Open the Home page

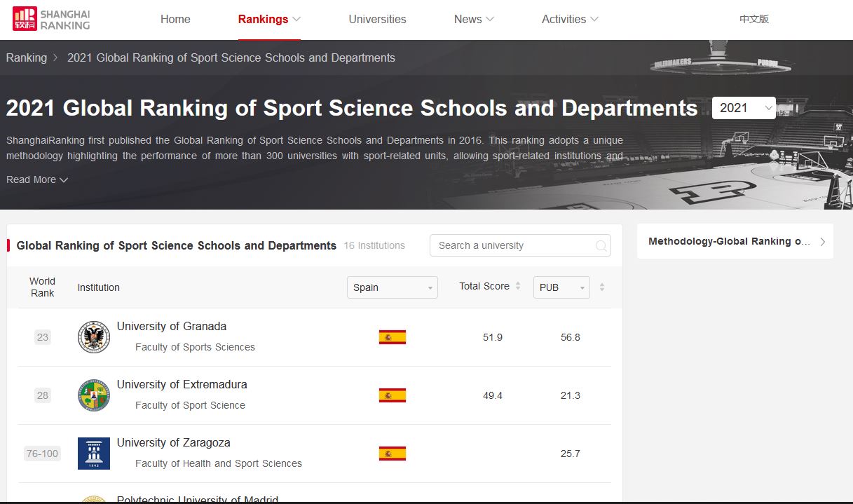click(175, 20)
